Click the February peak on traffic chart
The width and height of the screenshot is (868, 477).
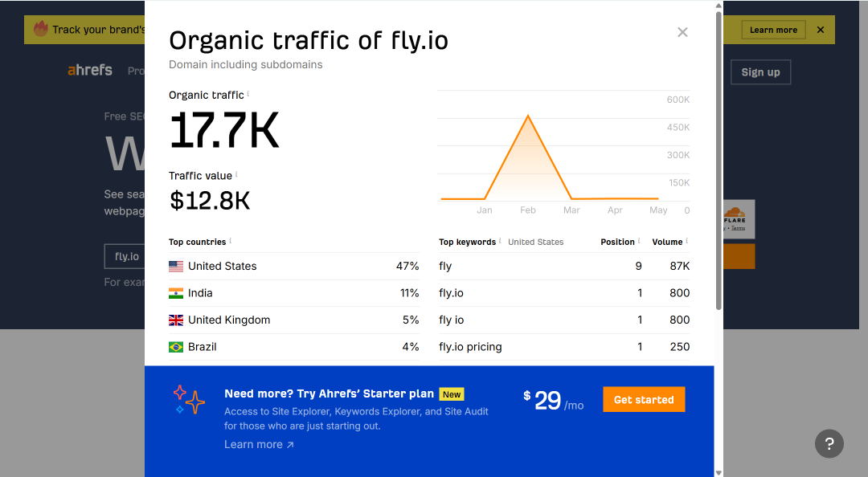click(528, 116)
